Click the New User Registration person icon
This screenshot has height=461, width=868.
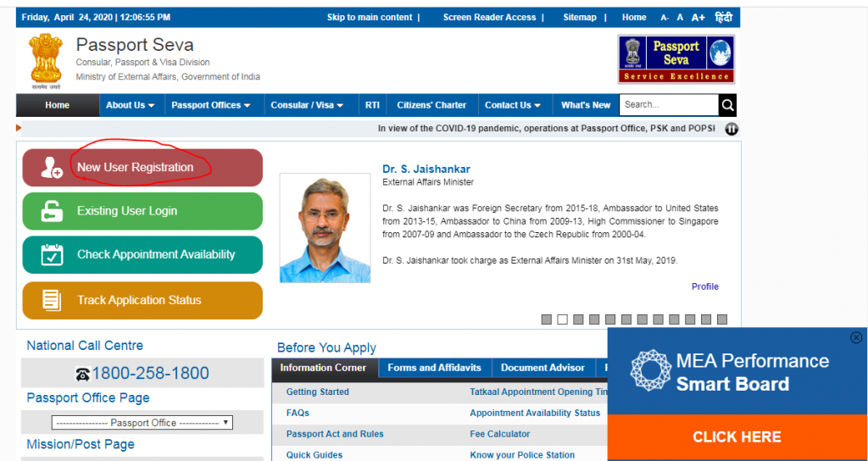(x=52, y=168)
